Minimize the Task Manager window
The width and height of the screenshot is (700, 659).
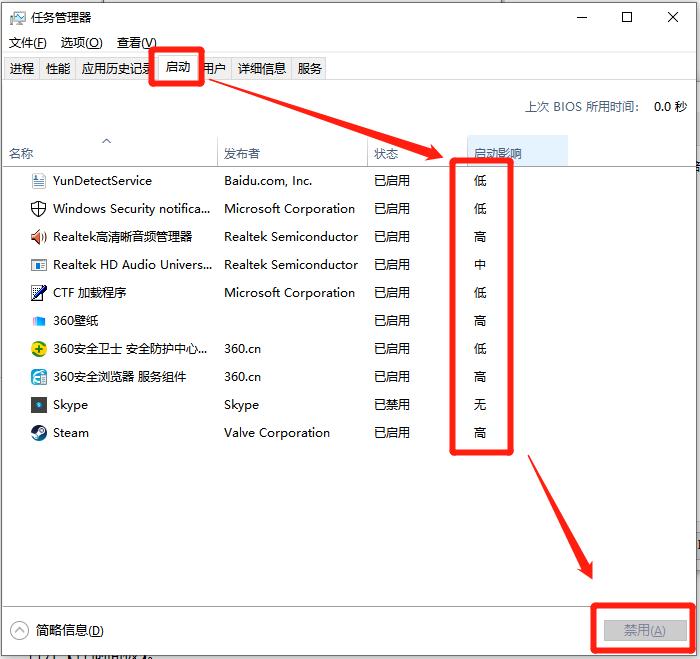(x=582, y=18)
